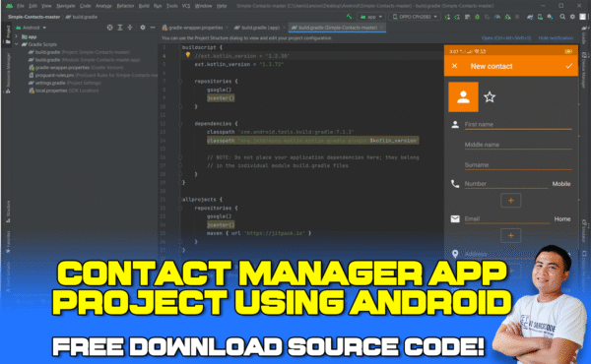
Task: Click the Android Studio logo icon
Action: (x=9, y=6)
